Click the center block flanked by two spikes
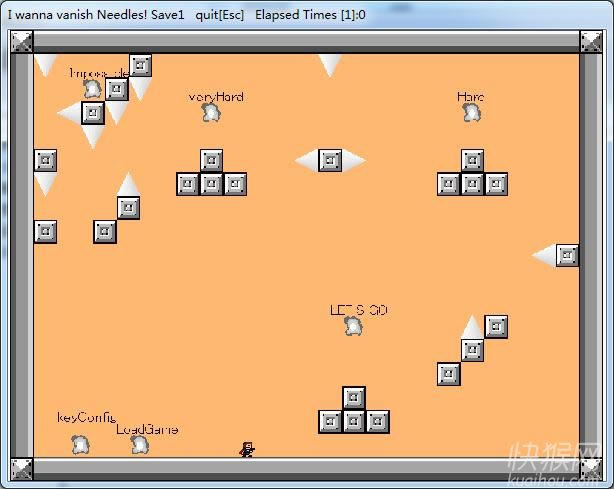The height and width of the screenshot is (489, 614). click(x=330, y=160)
